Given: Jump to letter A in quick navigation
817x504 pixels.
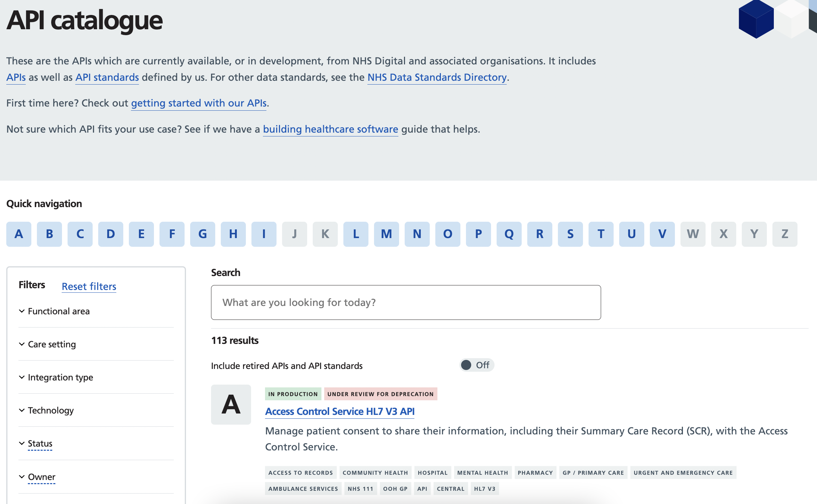Looking at the screenshot, I should pyautogui.click(x=19, y=234).
